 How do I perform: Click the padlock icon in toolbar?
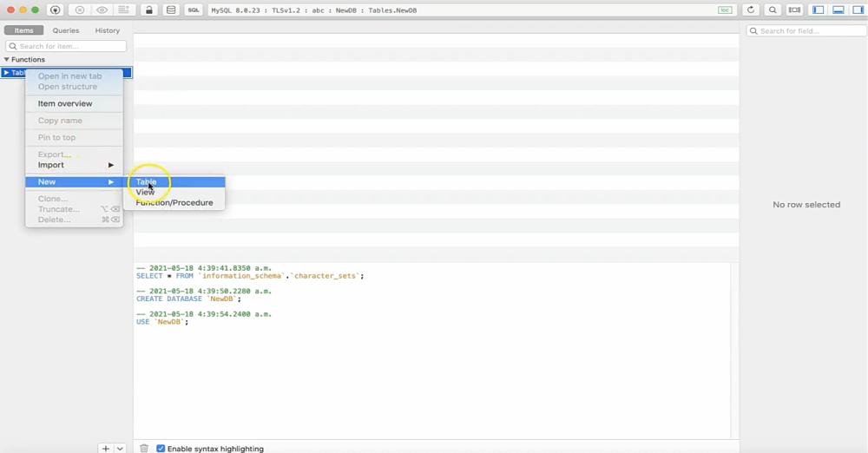pyautogui.click(x=149, y=10)
